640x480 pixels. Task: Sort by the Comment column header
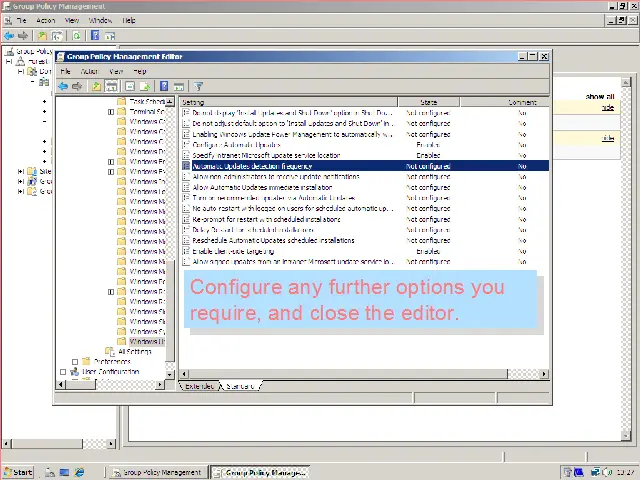505,102
